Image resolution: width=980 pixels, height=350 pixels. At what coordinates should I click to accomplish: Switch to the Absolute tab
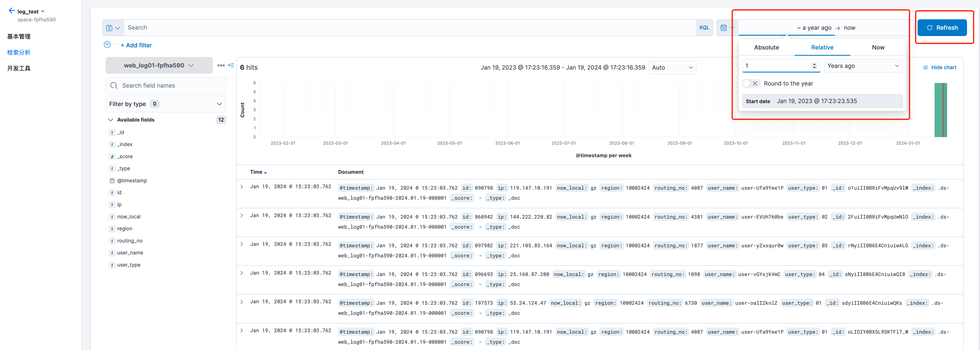coord(766,47)
